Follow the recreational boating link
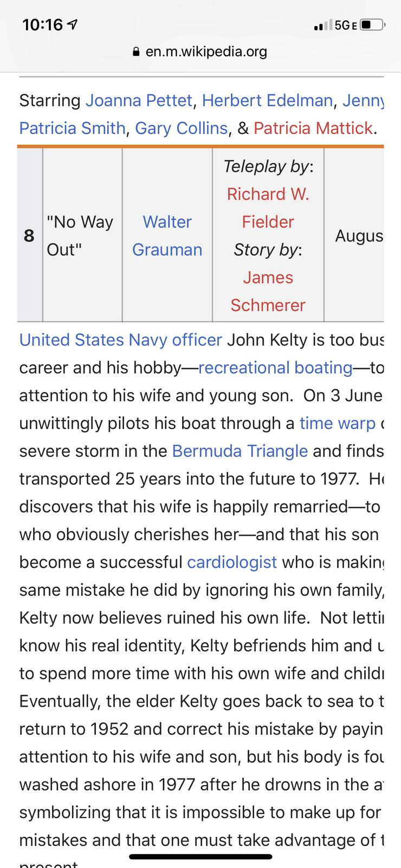The image size is (401, 868). pos(275,367)
